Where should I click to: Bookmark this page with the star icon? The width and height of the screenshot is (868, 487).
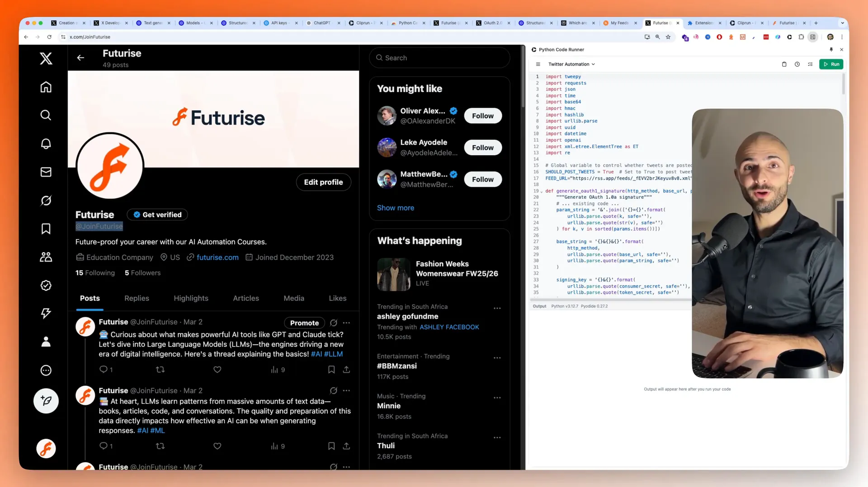click(x=668, y=37)
